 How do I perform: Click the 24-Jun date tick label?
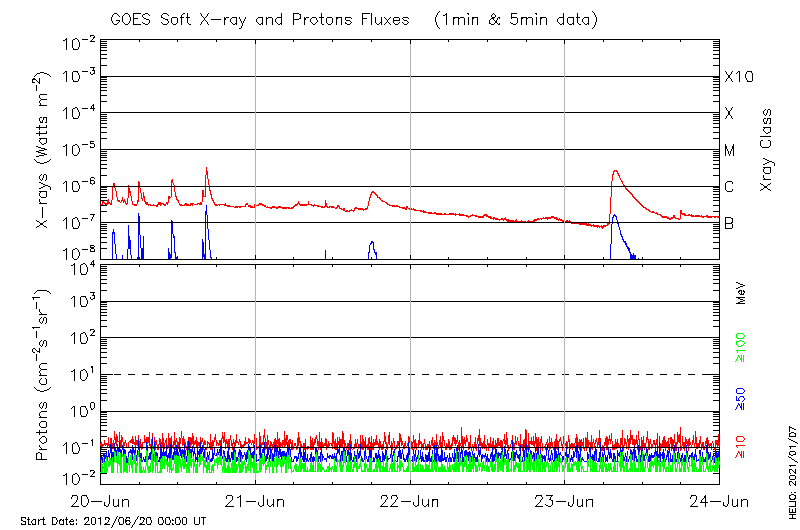pyautogui.click(x=719, y=500)
